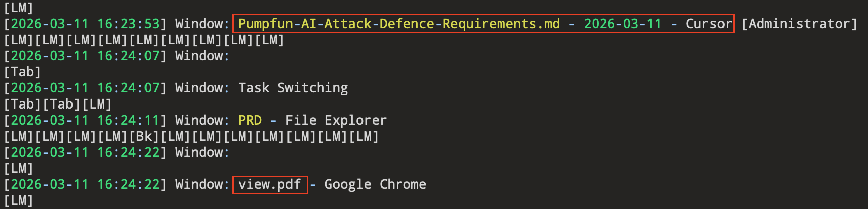Click the Task Switching window title
Screen dimensions: 868x209
pyautogui.click(x=293, y=88)
